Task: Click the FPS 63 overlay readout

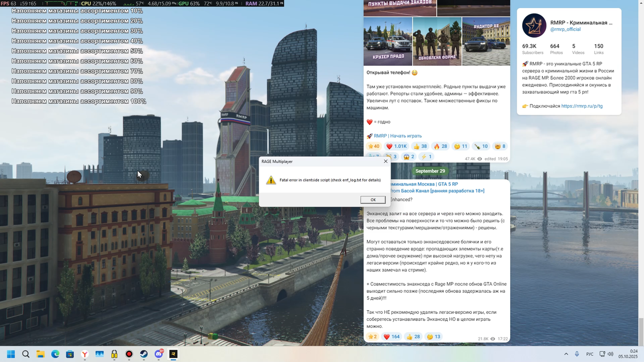Action: [8, 4]
